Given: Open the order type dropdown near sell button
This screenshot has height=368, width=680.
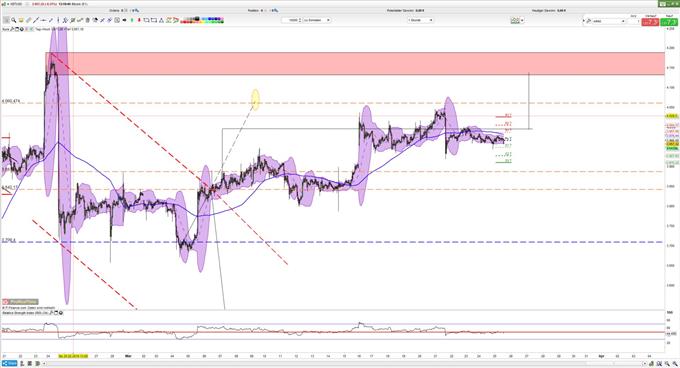Looking at the screenshot, I should [608, 21].
